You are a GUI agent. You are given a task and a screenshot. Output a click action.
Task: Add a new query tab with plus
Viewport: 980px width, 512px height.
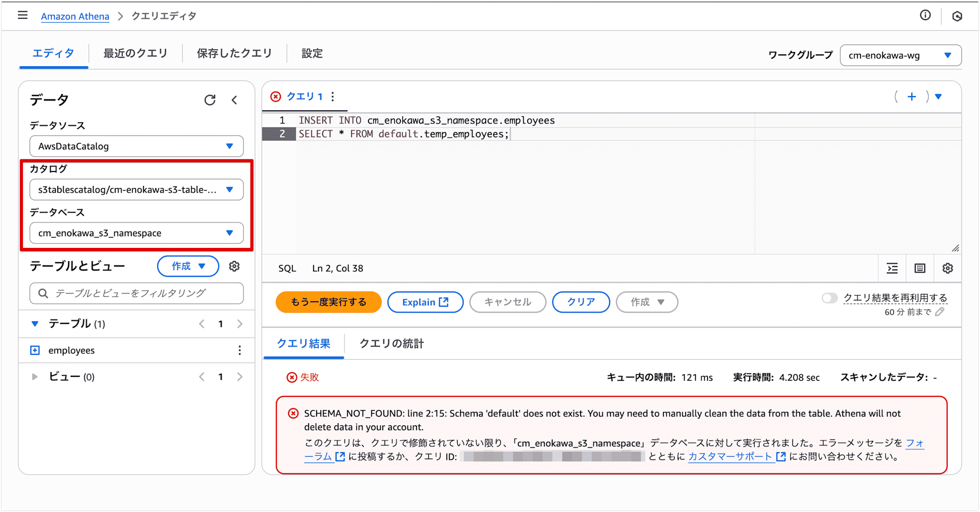911,97
